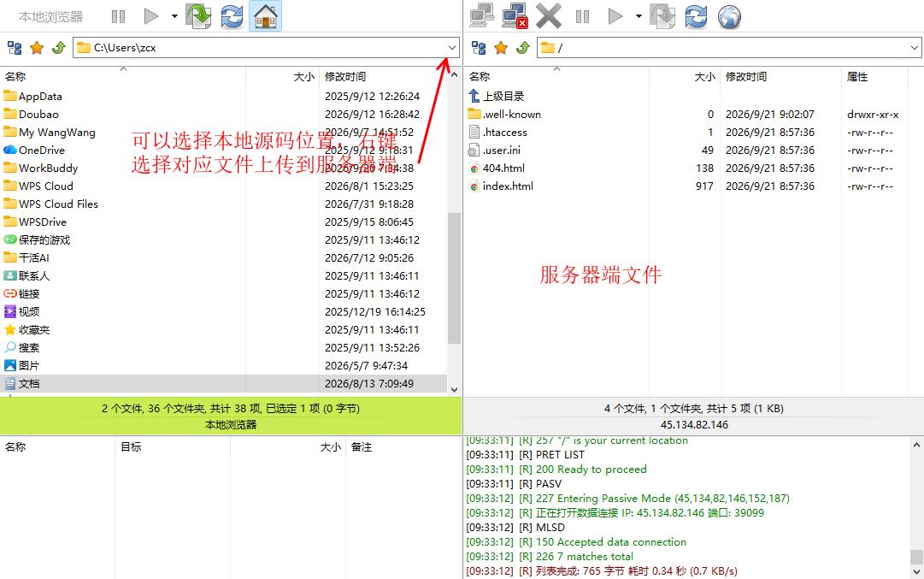Viewport: 924px width, 579px height.
Task: Expand the C:\Users\zcx local path dropdown
Action: point(452,48)
